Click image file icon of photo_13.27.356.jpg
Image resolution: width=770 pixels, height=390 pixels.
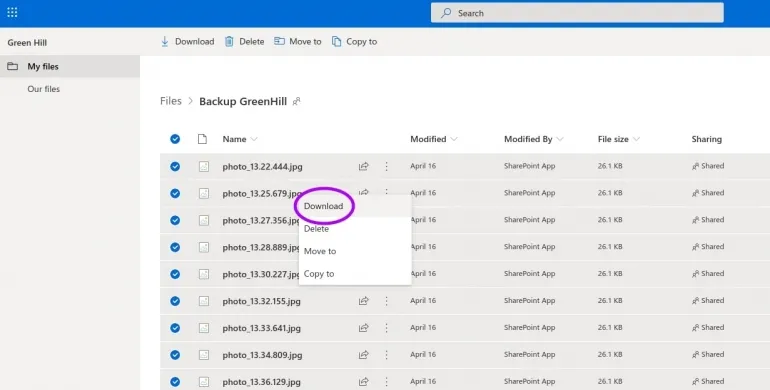pyautogui.click(x=204, y=221)
